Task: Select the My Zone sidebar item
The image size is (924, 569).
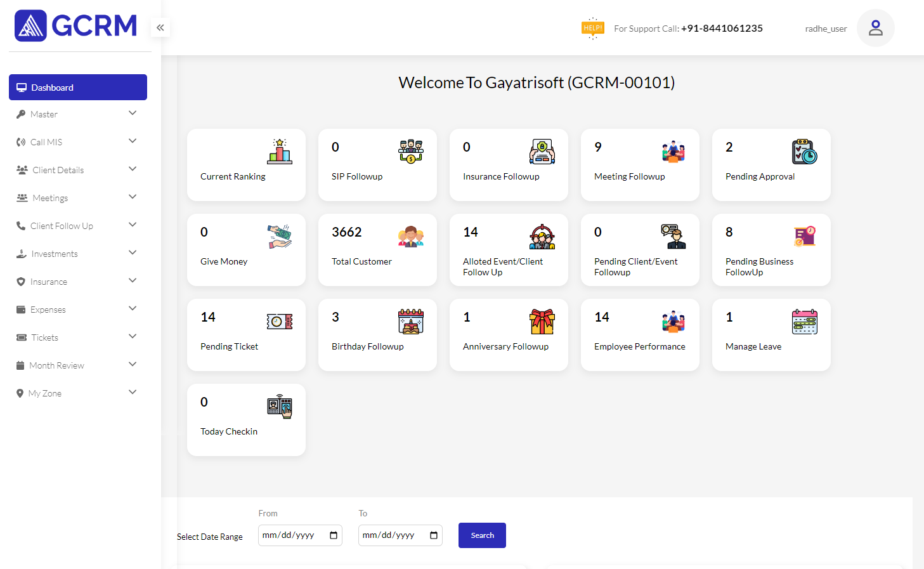Action: 45,393
